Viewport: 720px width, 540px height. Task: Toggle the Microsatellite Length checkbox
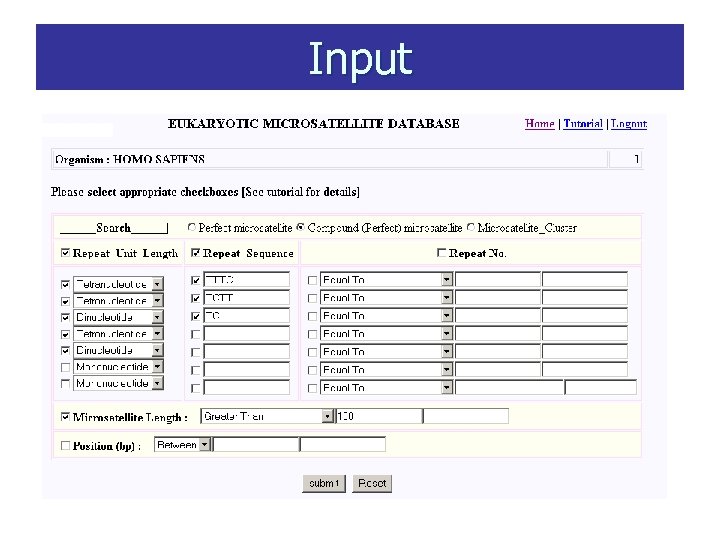[x=65, y=416]
